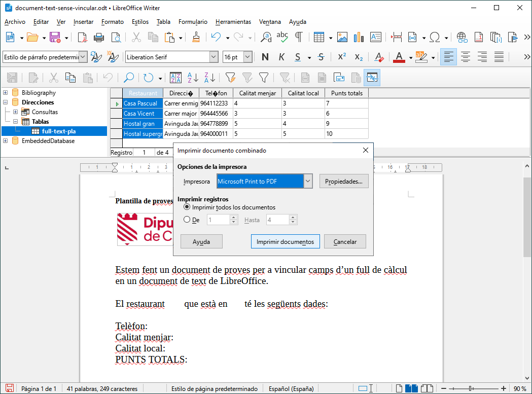This screenshot has width=532, height=394.
Task: Open the Tabla menu
Action: pyautogui.click(x=163, y=22)
